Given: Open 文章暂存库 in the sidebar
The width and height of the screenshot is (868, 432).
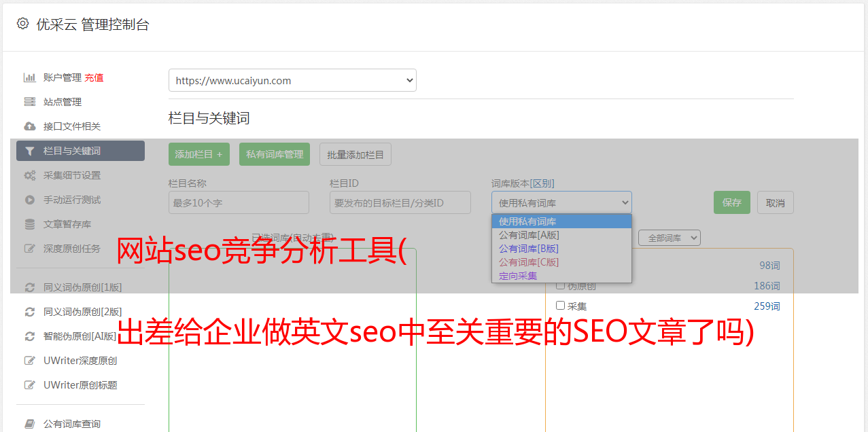Looking at the screenshot, I should tap(67, 224).
